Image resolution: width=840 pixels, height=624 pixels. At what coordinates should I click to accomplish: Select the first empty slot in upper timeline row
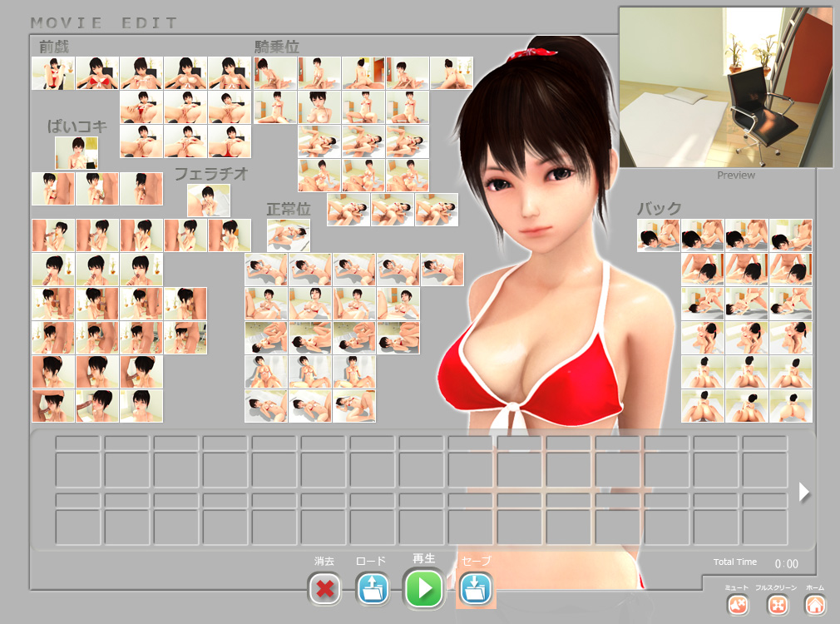[x=77, y=469]
